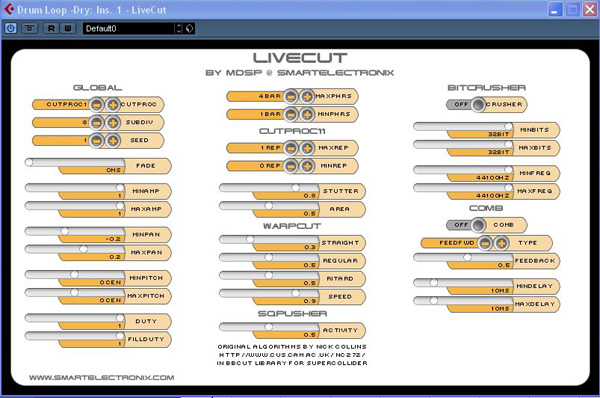600x398 pixels.
Task: Enable the COMB switch
Action: click(478, 225)
